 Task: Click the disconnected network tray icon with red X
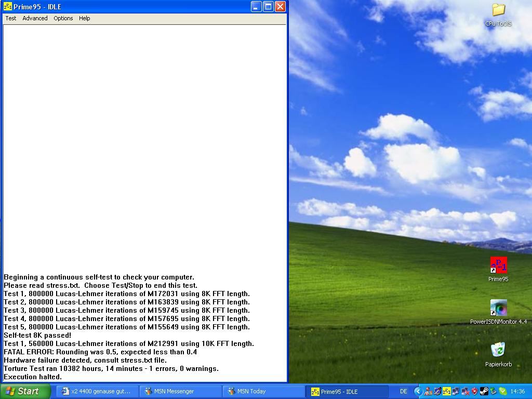pyautogui.click(x=465, y=391)
